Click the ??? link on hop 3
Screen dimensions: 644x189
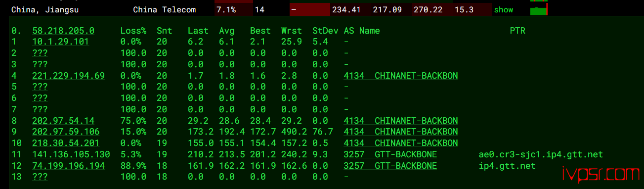click(x=40, y=64)
